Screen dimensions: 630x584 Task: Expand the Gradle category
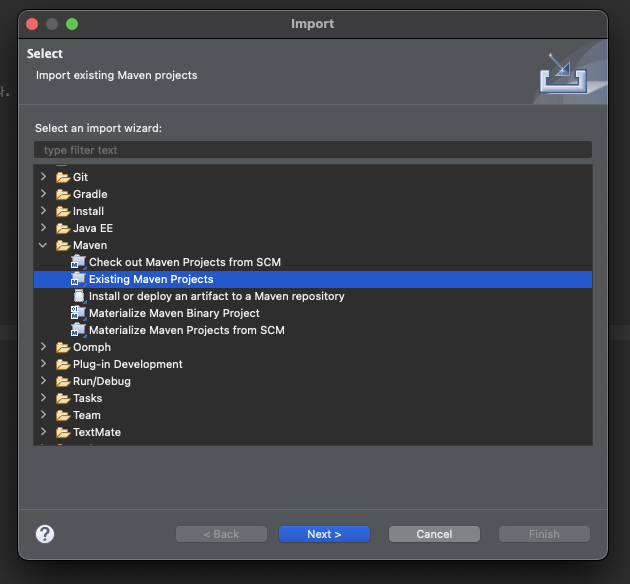click(x=43, y=194)
